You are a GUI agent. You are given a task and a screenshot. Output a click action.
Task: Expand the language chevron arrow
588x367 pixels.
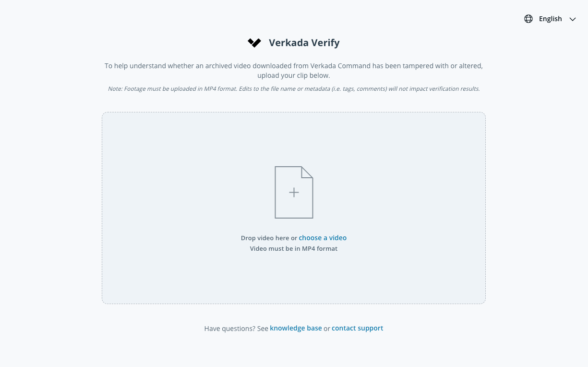click(x=572, y=19)
